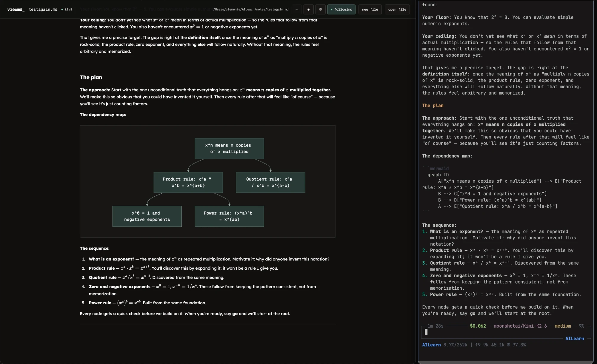Click AILearn label at prompt border right
597x364 pixels.
(575, 338)
